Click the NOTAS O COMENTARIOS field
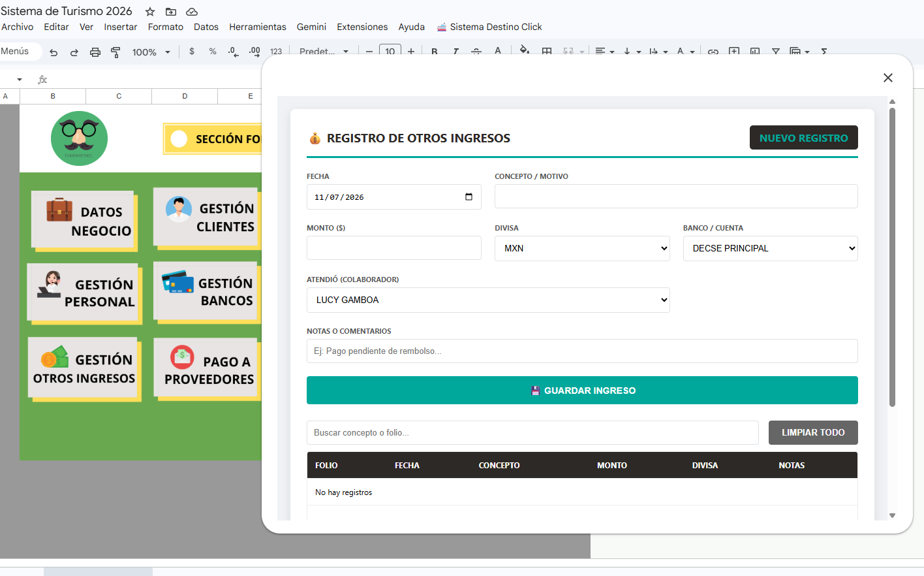Image resolution: width=924 pixels, height=576 pixels. (582, 351)
